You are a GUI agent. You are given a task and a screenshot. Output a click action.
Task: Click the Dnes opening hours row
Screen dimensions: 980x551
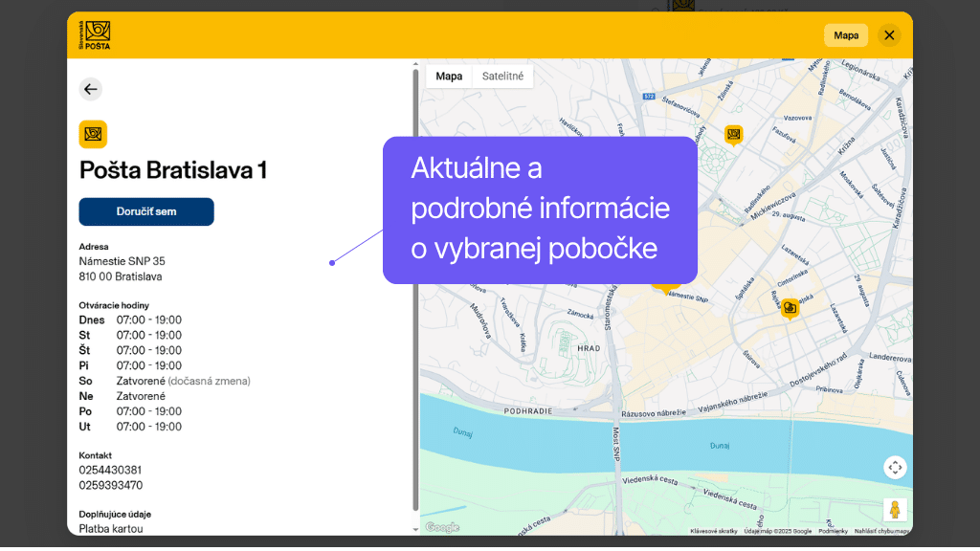[x=130, y=320]
